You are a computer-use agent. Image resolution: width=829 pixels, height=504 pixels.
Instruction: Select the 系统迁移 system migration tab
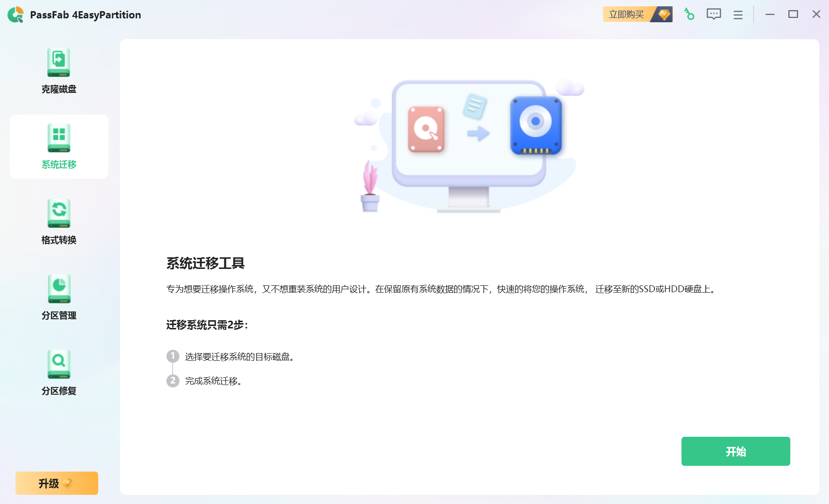pos(59,147)
